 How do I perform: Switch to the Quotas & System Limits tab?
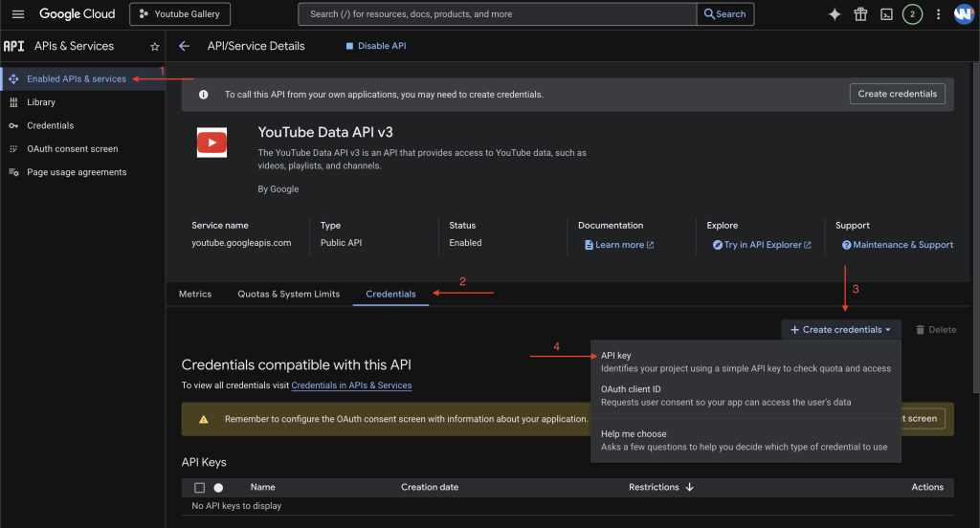click(x=288, y=294)
